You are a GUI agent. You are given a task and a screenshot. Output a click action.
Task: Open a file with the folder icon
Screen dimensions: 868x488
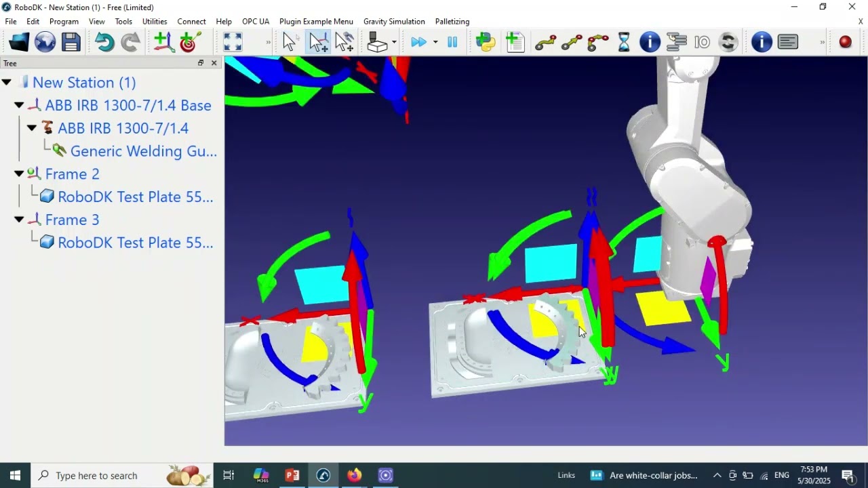(18, 43)
